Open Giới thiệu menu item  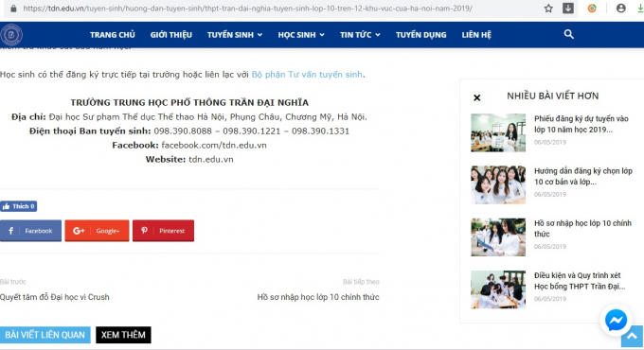(170, 35)
